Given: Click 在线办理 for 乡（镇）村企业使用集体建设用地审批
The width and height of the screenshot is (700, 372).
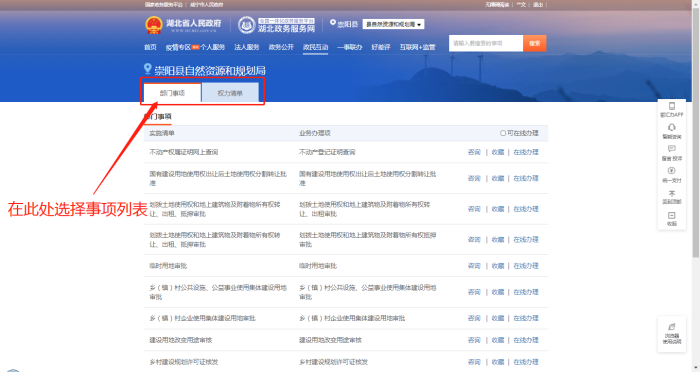Looking at the screenshot, I should [526, 318].
